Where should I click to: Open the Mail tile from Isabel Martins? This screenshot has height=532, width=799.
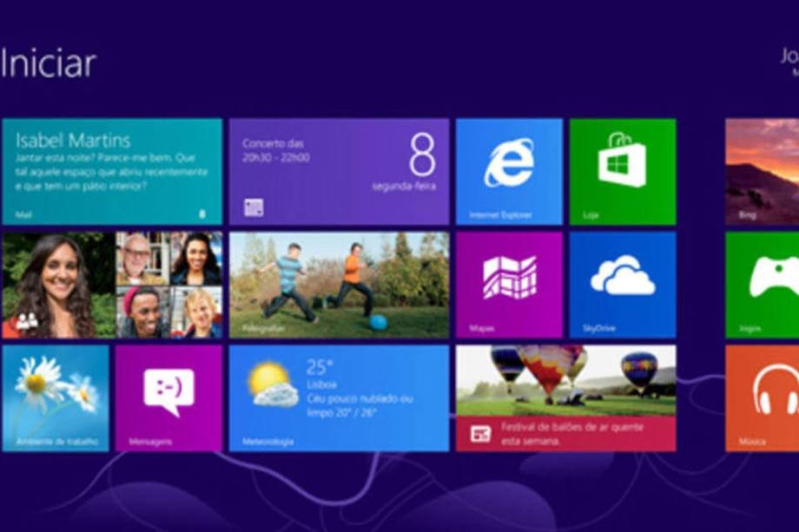coord(112,172)
